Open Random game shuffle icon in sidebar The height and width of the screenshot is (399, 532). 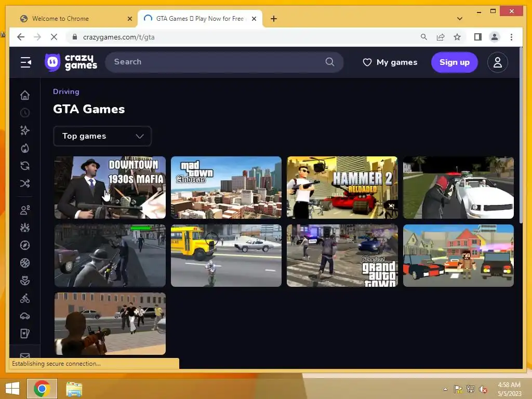point(25,183)
